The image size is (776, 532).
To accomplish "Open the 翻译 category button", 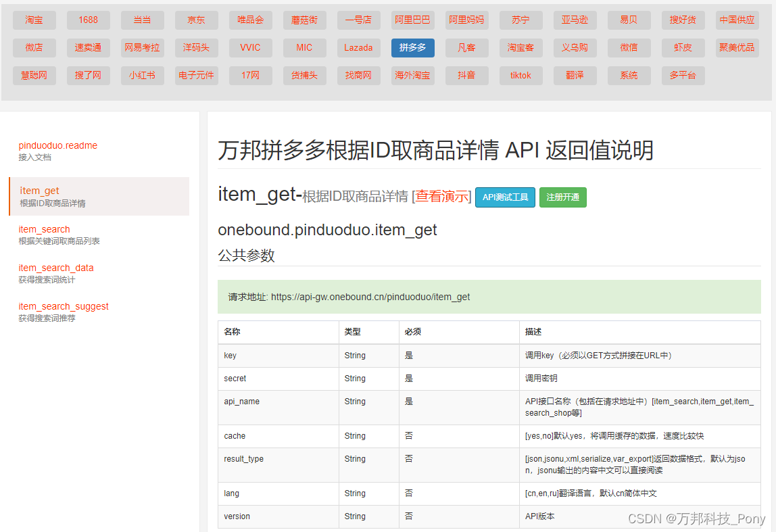I will click(x=575, y=75).
